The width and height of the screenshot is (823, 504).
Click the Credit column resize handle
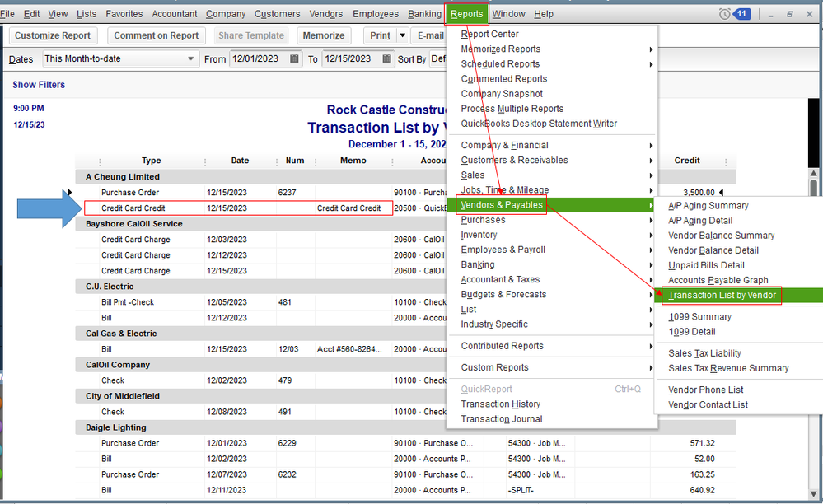(x=725, y=162)
